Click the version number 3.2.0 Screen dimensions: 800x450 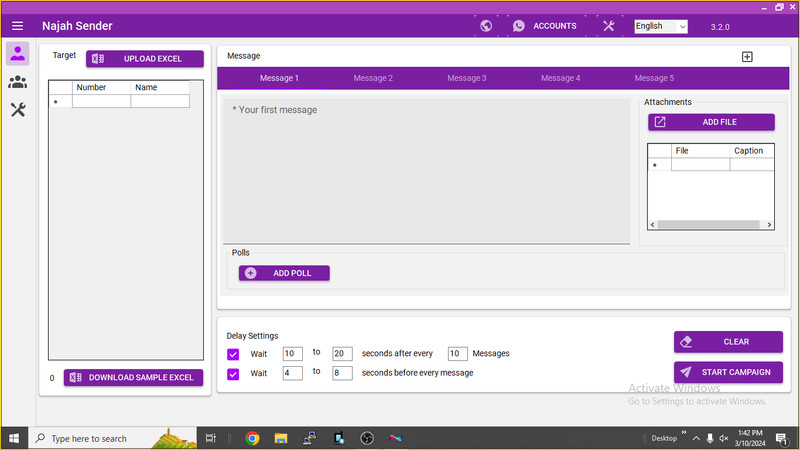(x=720, y=27)
